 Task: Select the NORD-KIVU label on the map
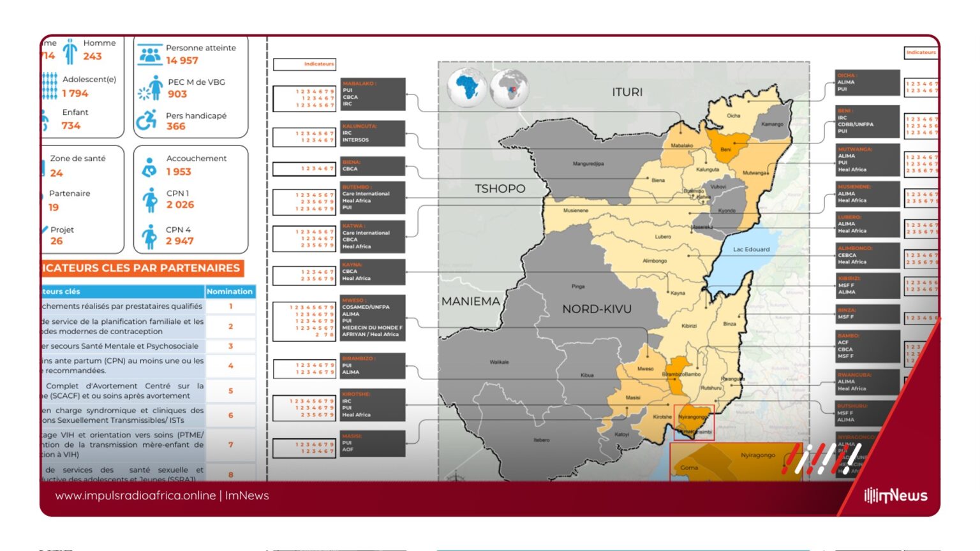(597, 309)
